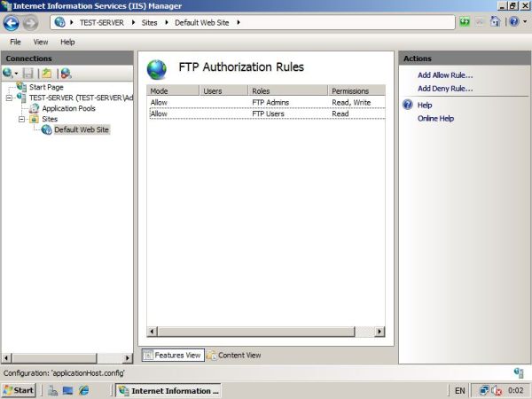Screen dimensions: 532x399
Task: Select Sites tree item
Action: [x=50, y=119]
